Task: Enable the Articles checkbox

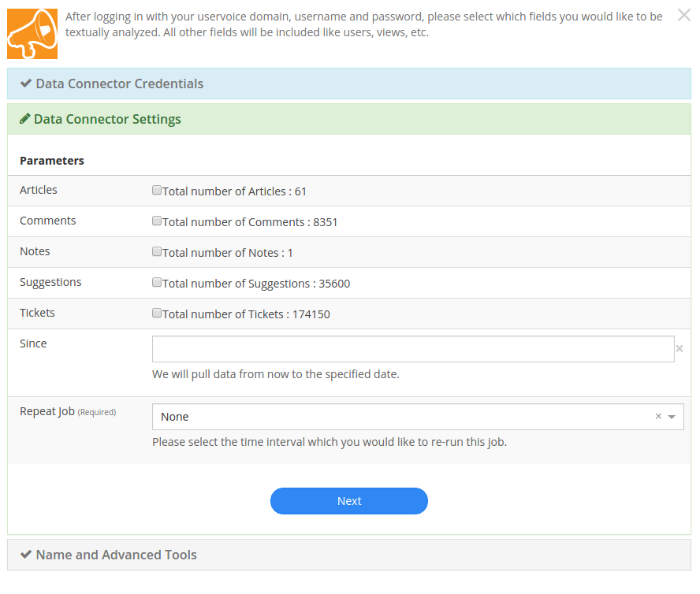Action: (x=157, y=190)
